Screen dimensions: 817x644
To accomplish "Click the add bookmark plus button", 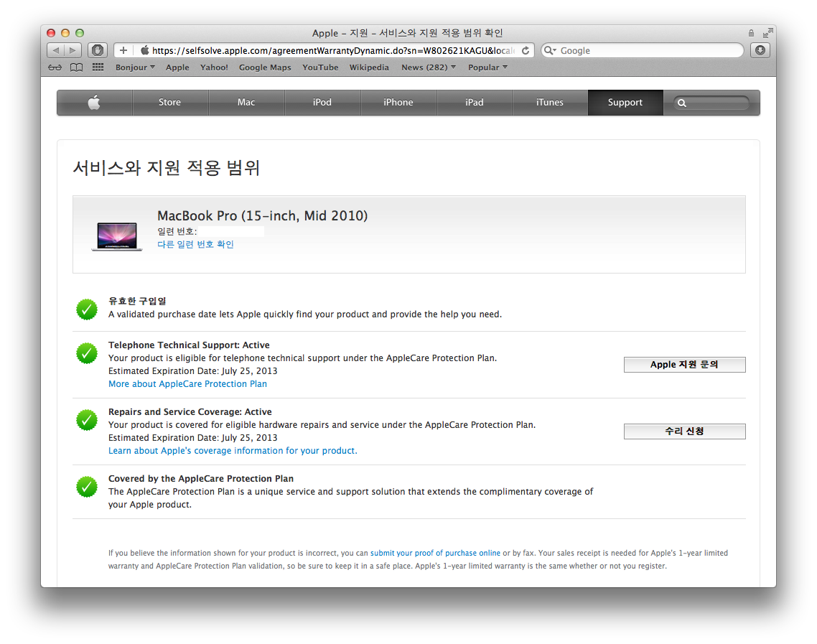I will (123, 50).
